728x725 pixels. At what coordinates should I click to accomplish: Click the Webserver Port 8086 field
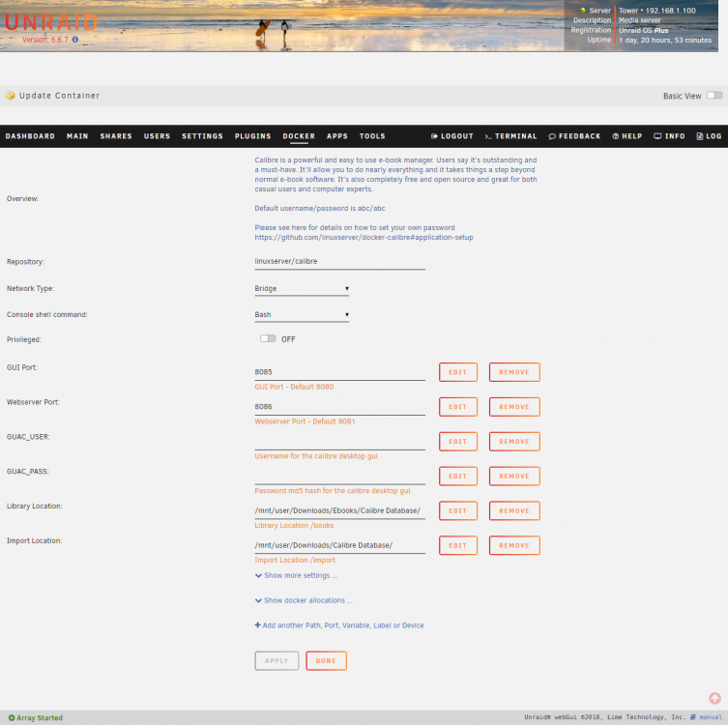(x=340, y=407)
